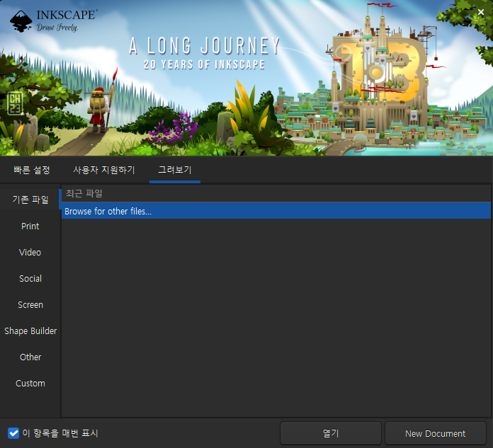Select the Shape Builder category
The image size is (493, 448).
(30, 331)
